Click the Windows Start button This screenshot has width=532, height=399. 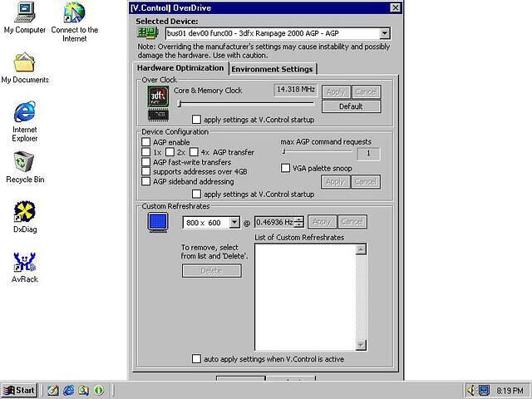coord(19,390)
